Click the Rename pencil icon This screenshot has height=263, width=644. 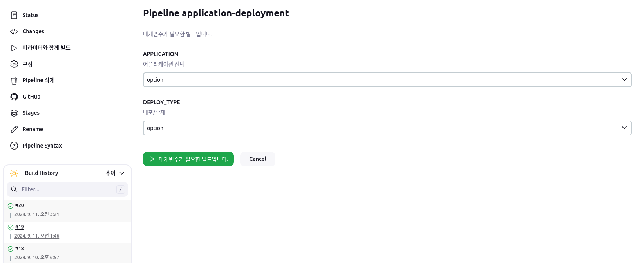tap(14, 130)
